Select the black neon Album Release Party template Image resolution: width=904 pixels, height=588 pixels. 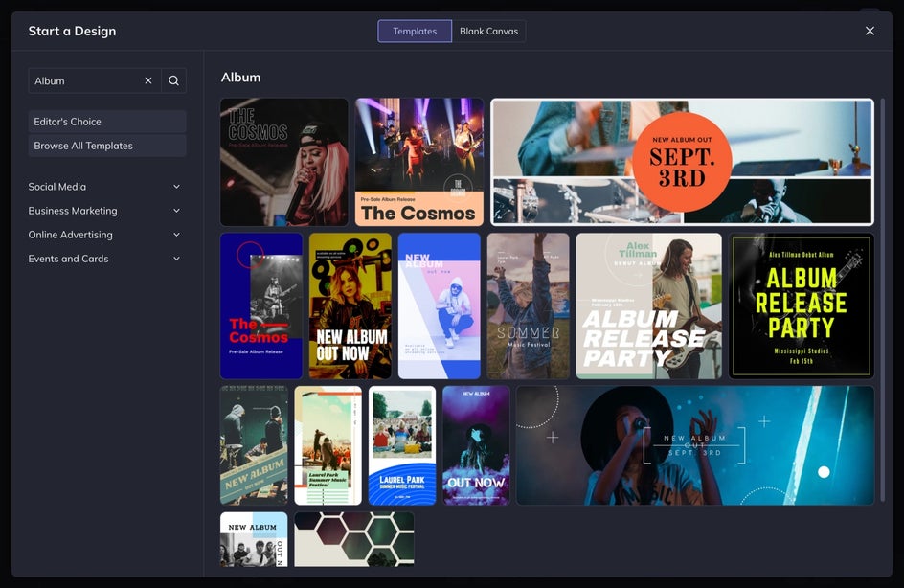coord(802,305)
